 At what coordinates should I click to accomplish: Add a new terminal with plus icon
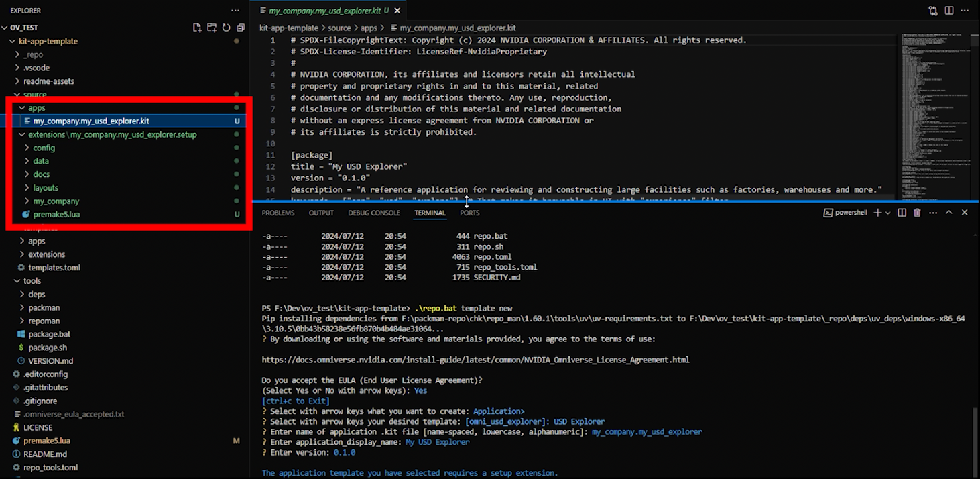(877, 213)
